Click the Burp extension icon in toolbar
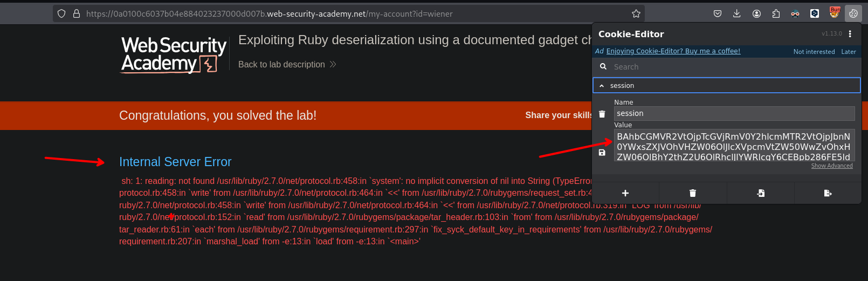 [x=835, y=13]
